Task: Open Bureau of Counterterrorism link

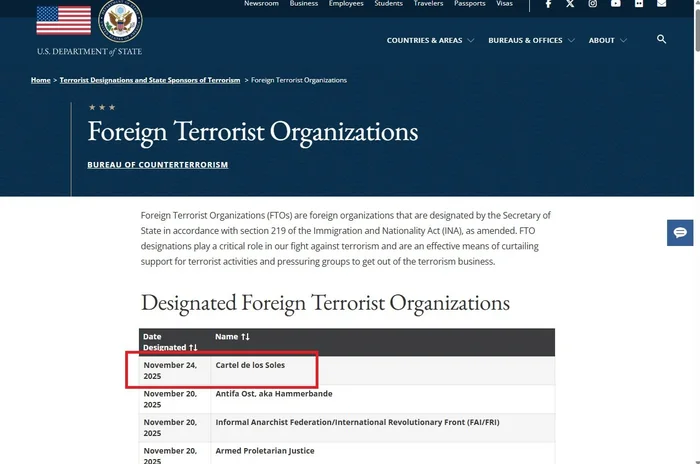Action: (158, 165)
